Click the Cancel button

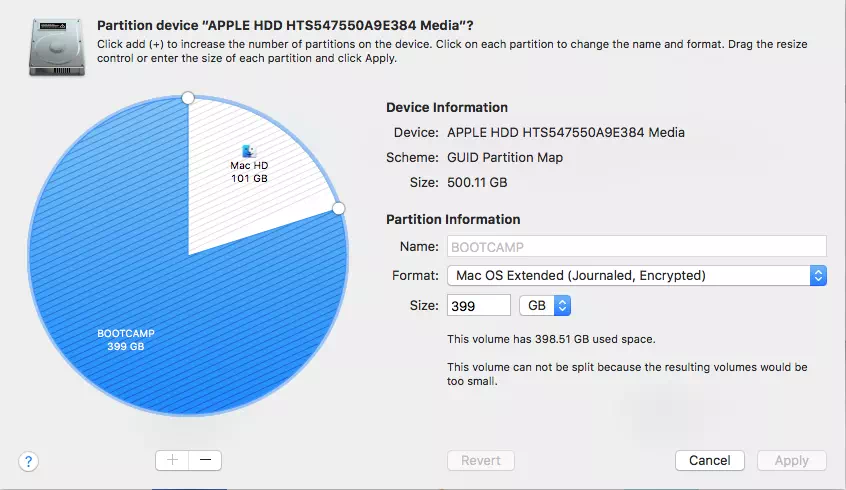click(x=709, y=461)
